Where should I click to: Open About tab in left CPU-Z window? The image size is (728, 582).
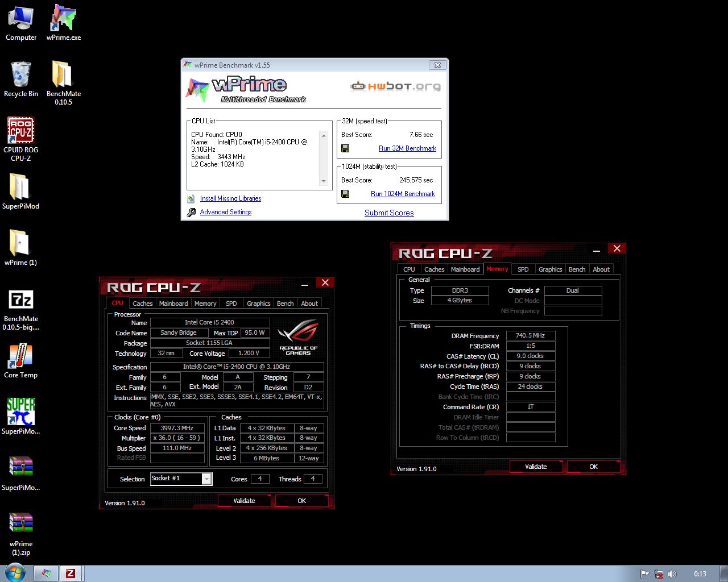309,304
